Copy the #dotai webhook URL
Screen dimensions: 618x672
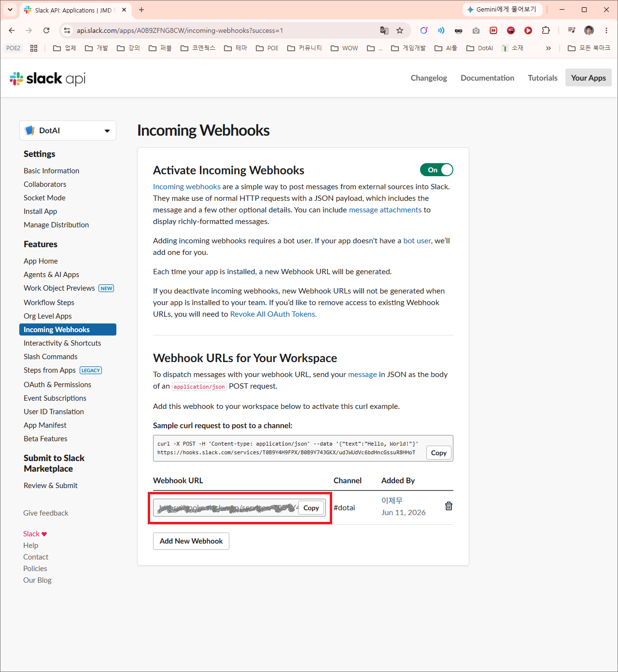pyautogui.click(x=311, y=508)
